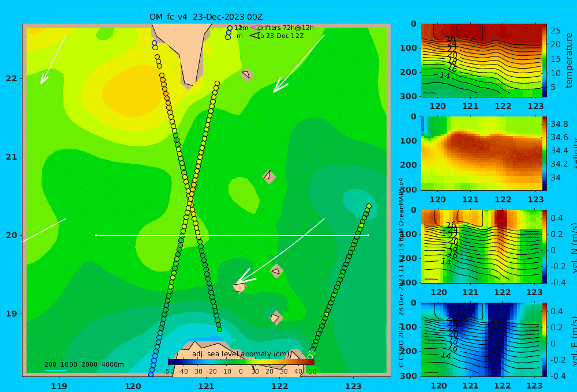Click latitude label "21" on main map
Screen dimensions: 577x392
pyautogui.click(x=12, y=157)
